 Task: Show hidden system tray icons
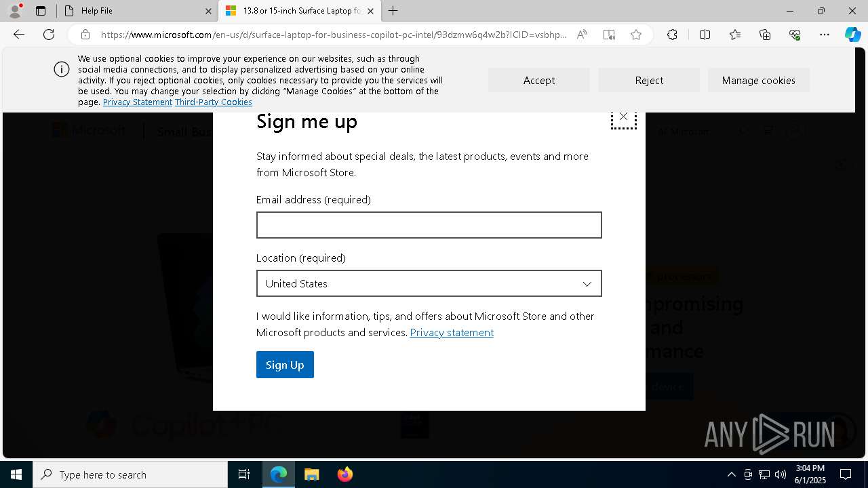tap(731, 474)
